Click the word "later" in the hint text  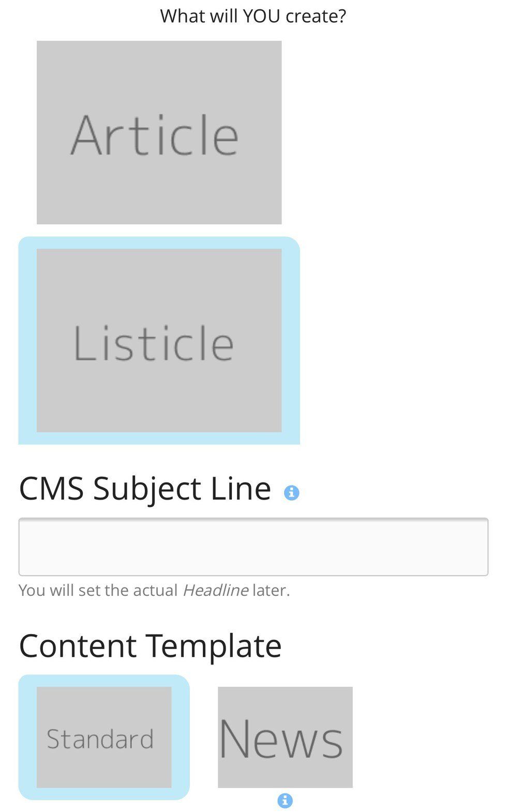(270, 590)
